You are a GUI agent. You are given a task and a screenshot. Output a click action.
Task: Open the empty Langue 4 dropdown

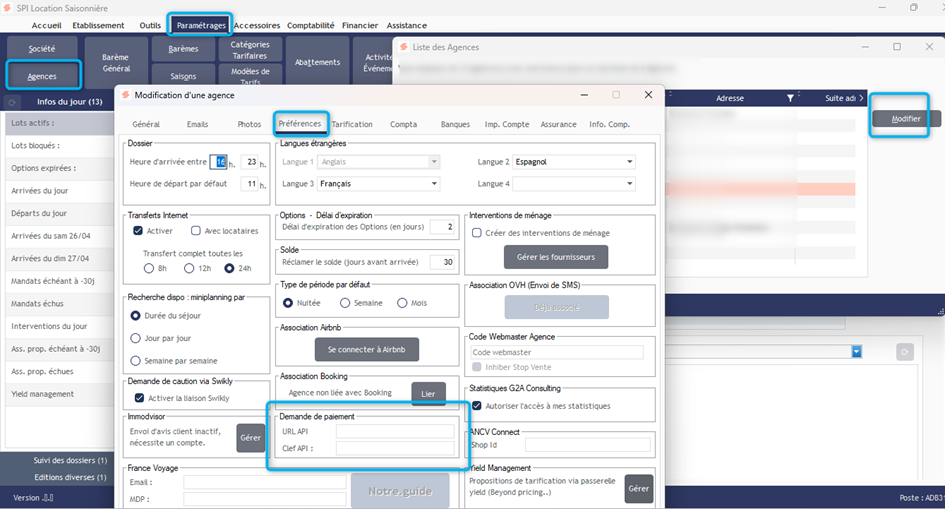tap(575, 184)
